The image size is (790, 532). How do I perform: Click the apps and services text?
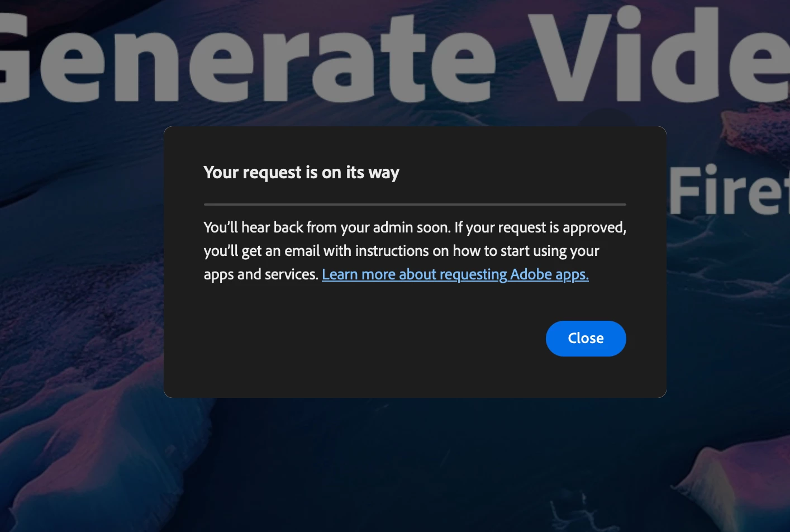tap(261, 274)
